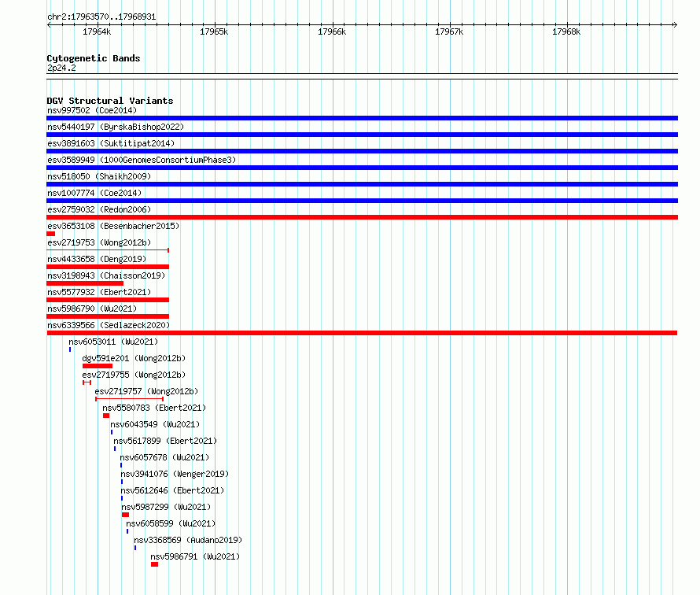Click esv3653108 (Besenbacher2015) label
Viewport: 700px width, 595px height.
coord(113,226)
